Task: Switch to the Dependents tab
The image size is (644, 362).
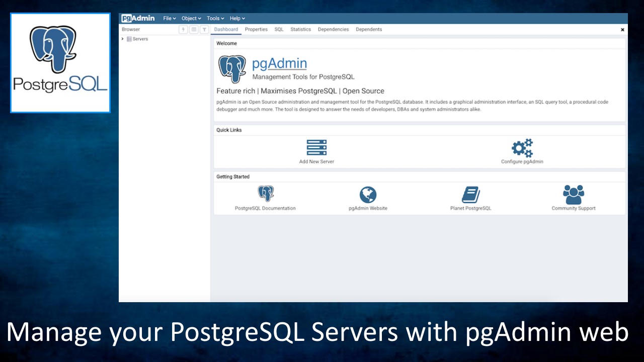Action: (x=369, y=30)
